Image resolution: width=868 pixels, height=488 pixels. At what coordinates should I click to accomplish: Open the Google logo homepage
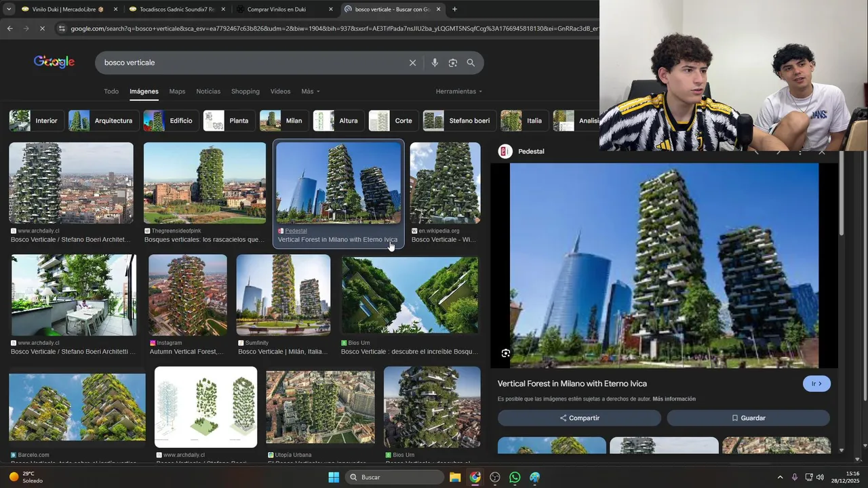[54, 62]
